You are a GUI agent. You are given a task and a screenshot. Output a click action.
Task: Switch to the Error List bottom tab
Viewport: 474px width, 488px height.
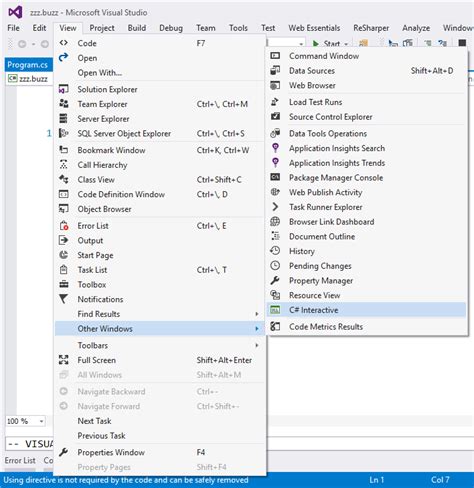[20, 460]
